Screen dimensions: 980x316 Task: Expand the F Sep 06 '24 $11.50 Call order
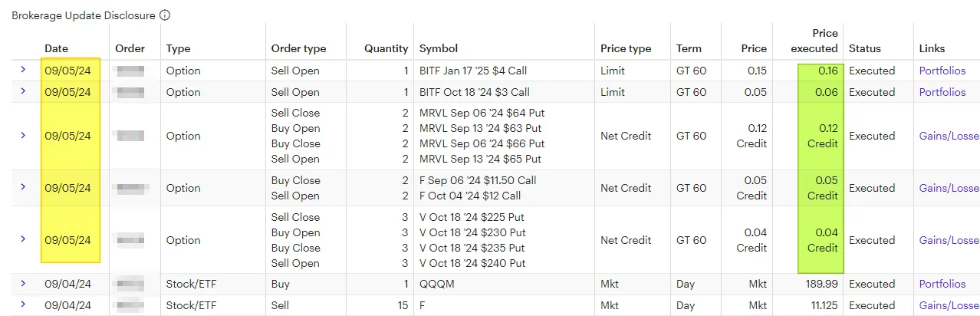tap(23, 187)
